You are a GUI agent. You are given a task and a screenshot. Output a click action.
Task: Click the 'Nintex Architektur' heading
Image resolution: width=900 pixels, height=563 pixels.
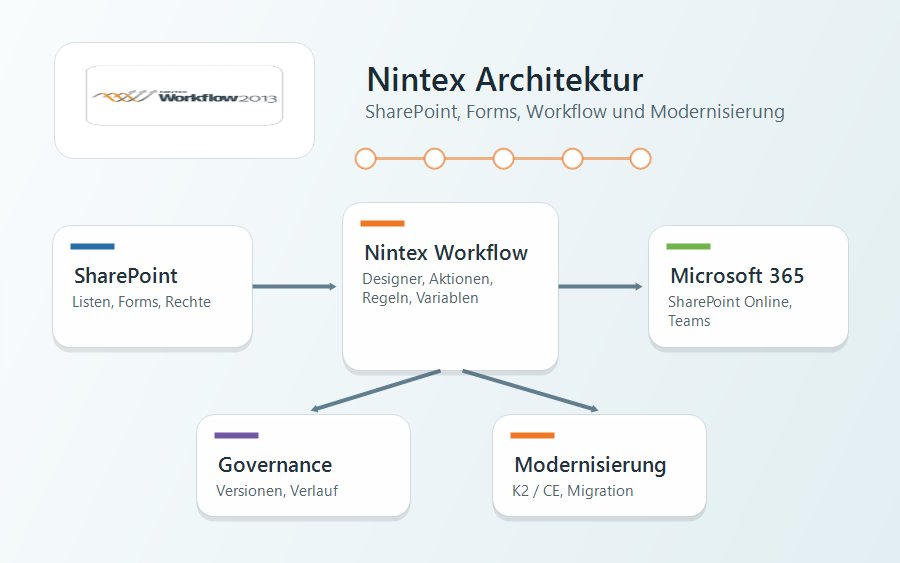click(x=505, y=79)
